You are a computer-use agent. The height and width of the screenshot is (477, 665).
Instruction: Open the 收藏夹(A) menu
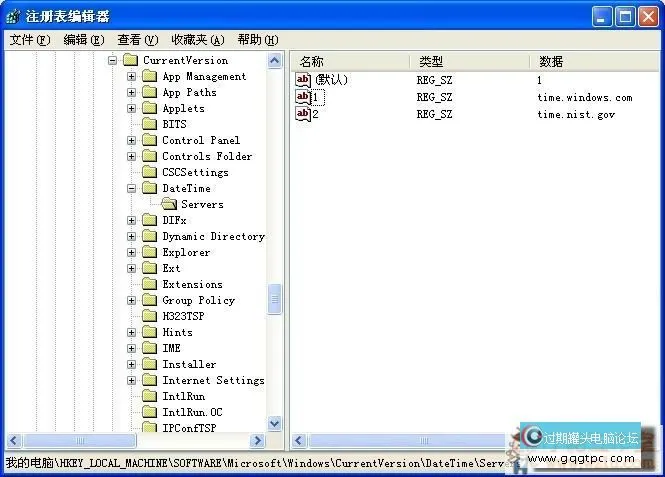coord(198,40)
